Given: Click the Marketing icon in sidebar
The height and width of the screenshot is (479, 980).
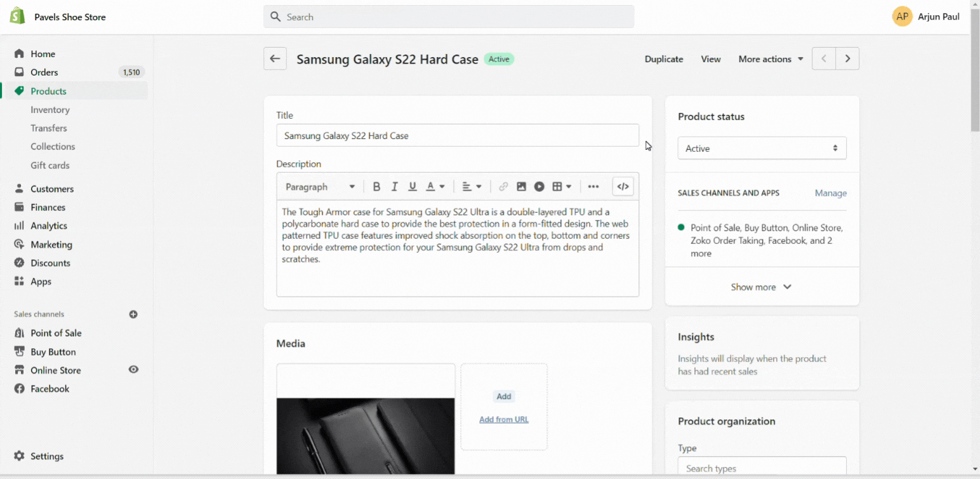Looking at the screenshot, I should point(19,244).
